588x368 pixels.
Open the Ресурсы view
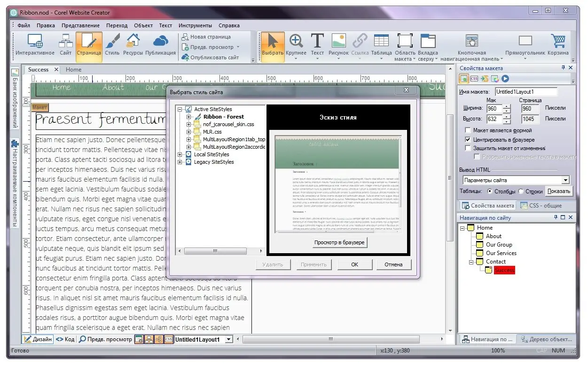click(133, 46)
